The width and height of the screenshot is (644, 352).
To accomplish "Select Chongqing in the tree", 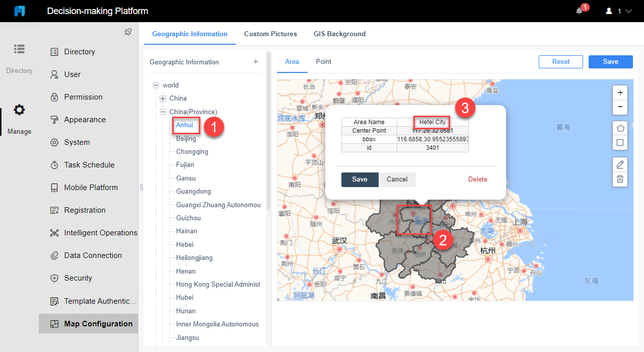I will click(192, 151).
